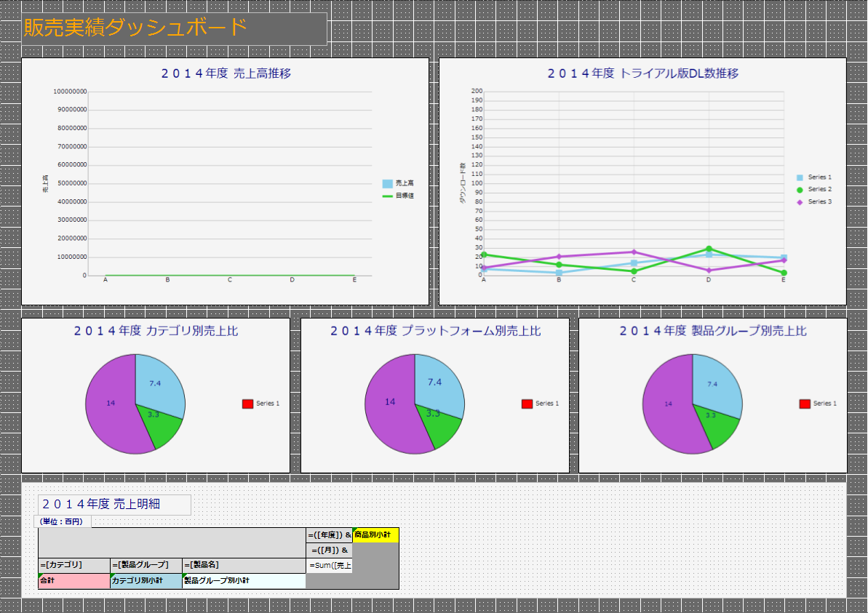Select the =[カテゴリ] table cell

(x=74, y=565)
